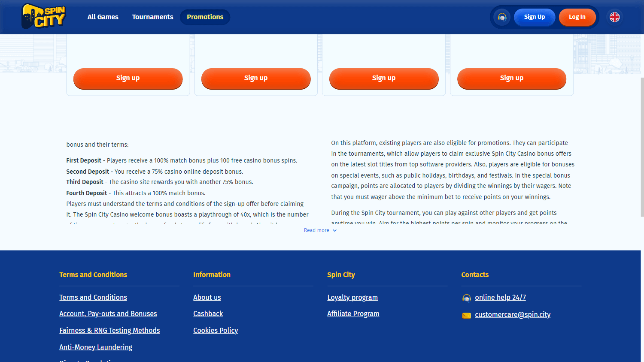Open the UK flag language selector

click(615, 17)
